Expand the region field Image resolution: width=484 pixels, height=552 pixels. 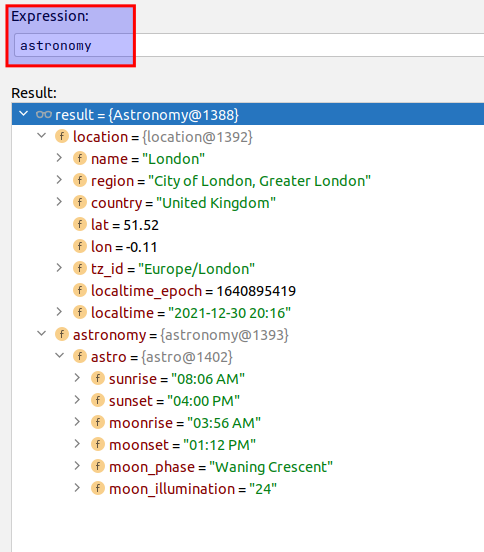(x=59, y=180)
